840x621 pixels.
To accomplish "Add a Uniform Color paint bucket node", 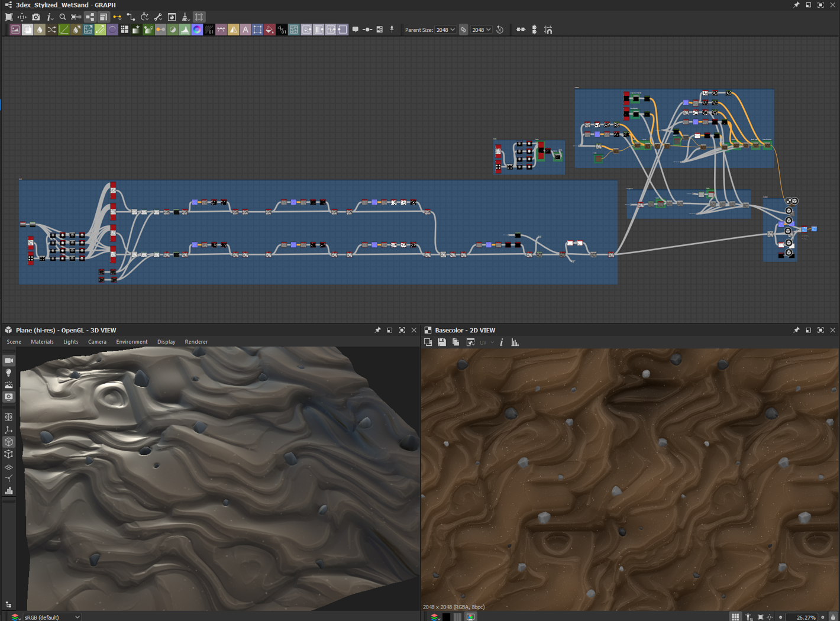I will coord(270,30).
